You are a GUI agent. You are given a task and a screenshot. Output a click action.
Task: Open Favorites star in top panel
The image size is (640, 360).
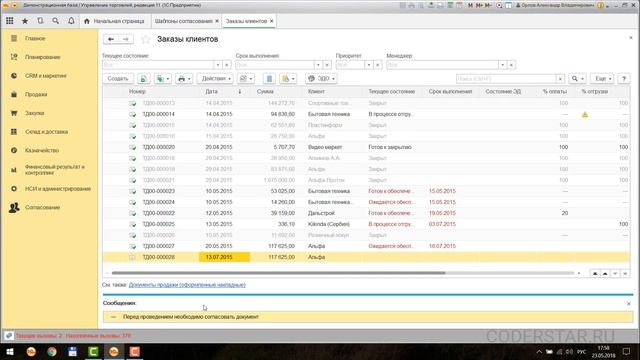pos(25,21)
